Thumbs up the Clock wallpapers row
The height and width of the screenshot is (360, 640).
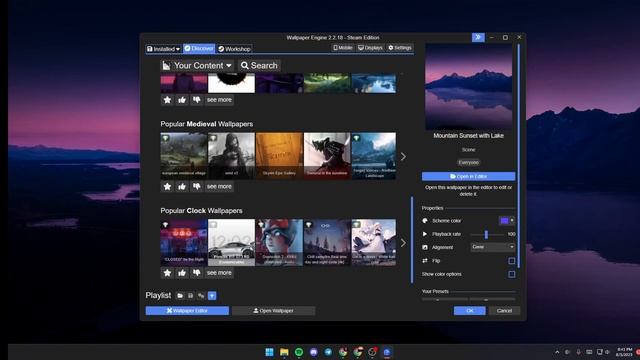[x=182, y=273]
